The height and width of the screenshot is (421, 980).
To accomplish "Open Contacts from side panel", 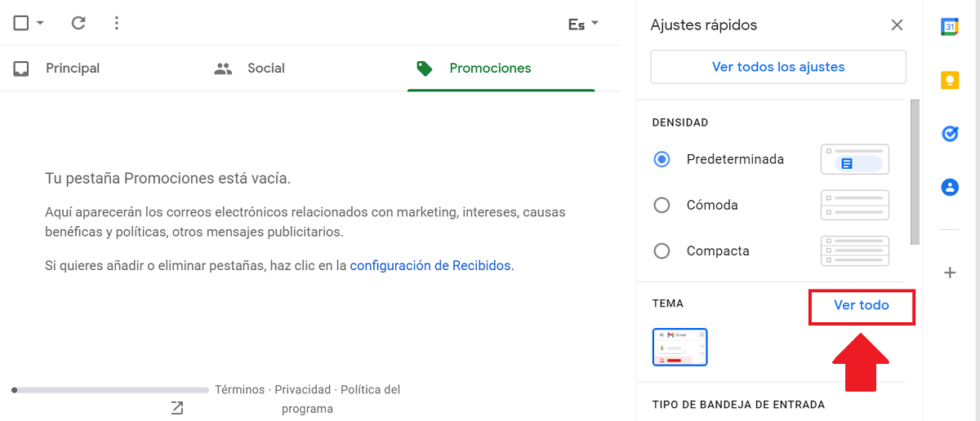I will tap(950, 187).
